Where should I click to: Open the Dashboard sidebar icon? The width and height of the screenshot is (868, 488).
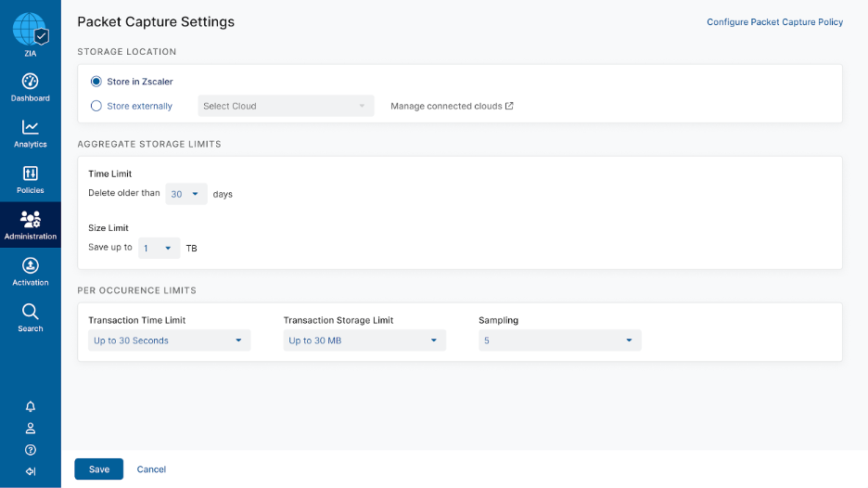pyautogui.click(x=30, y=82)
